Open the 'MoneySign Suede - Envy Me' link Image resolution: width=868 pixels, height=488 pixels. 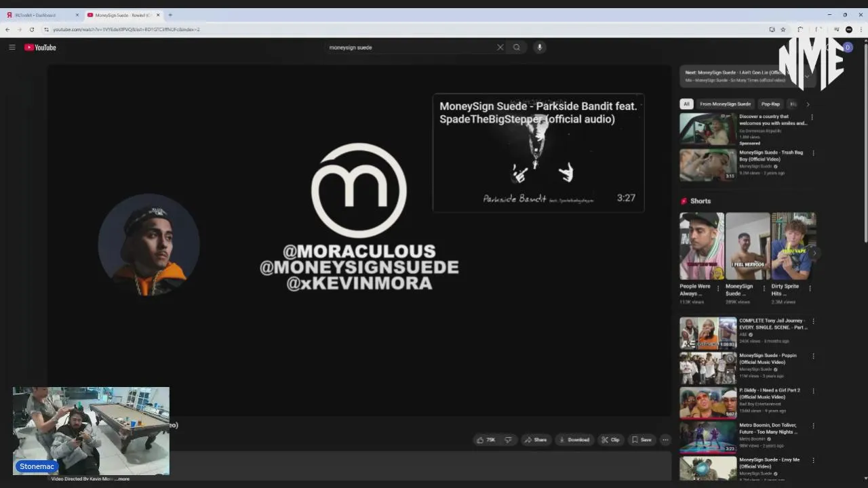769,463
